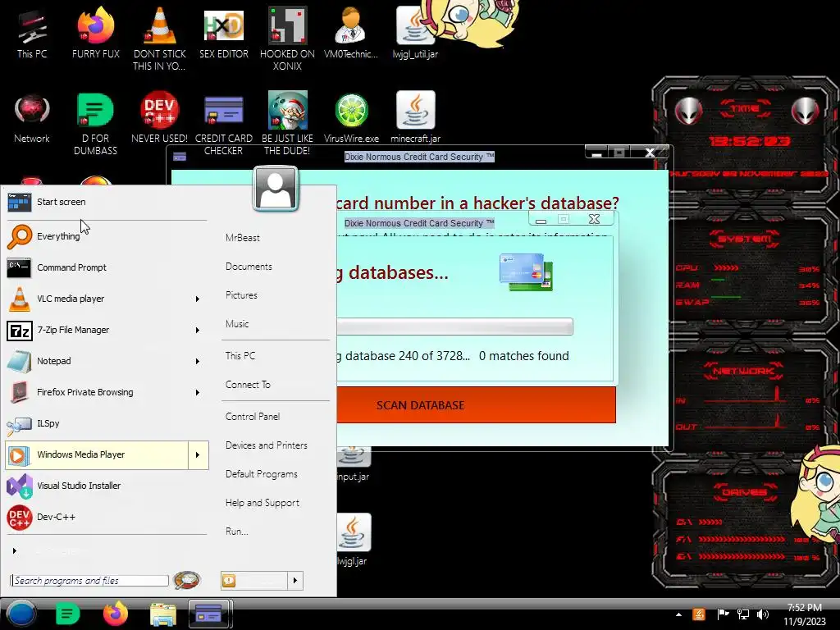Open Run... dialog from Start menu
Viewport: 840px width, 630px height.
pos(237,532)
